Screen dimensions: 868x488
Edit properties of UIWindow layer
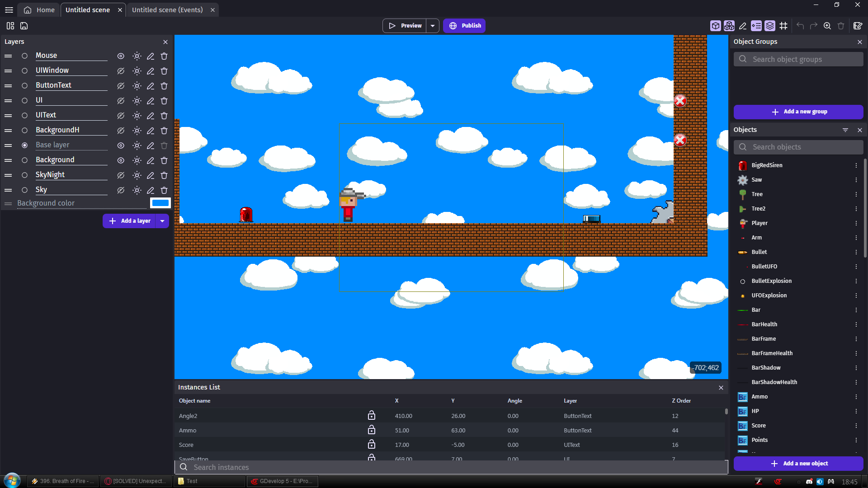tap(150, 71)
